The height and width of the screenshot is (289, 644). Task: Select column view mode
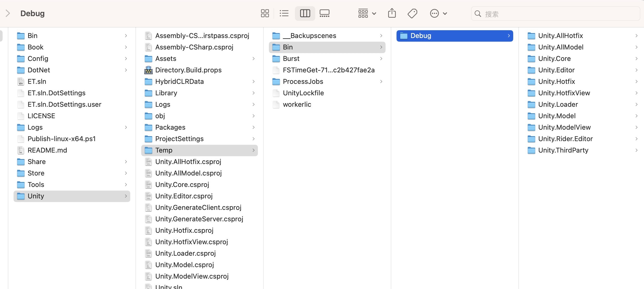click(x=305, y=13)
